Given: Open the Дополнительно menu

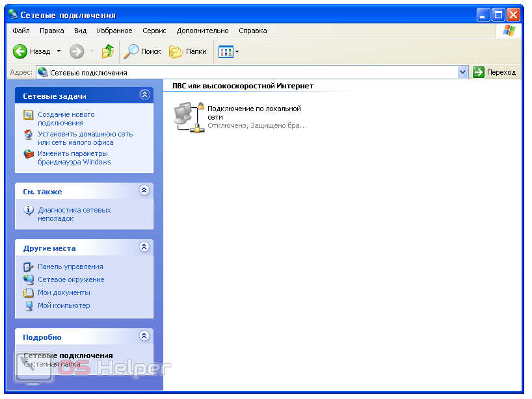Looking at the screenshot, I should (x=202, y=31).
